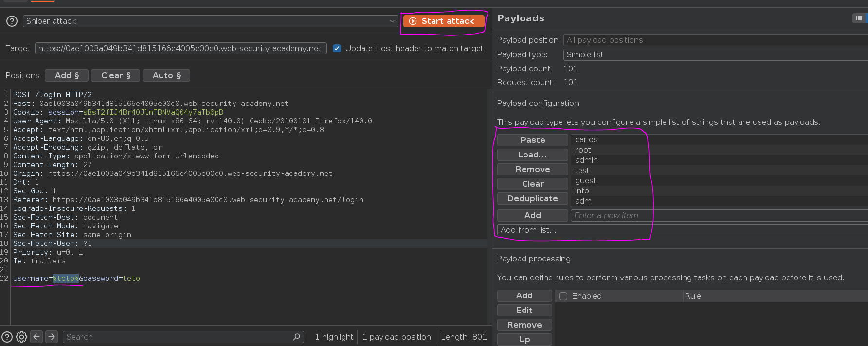868x346 pixels.
Task: Open the Payload position dropdown
Action: click(715, 40)
